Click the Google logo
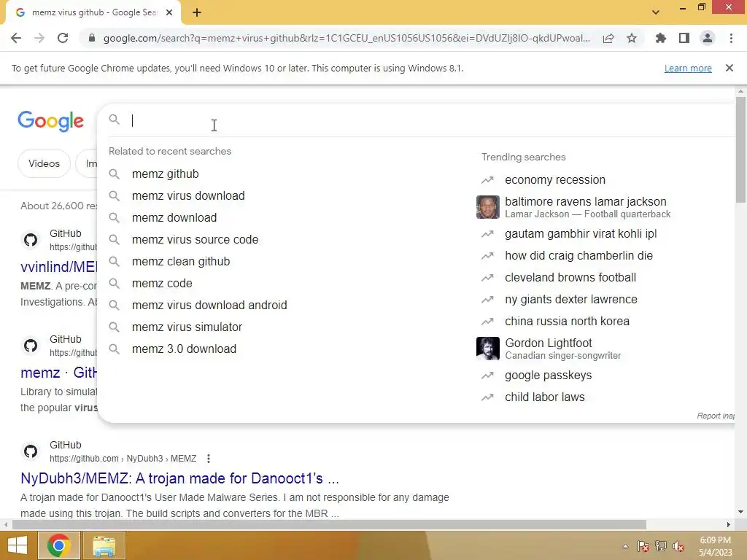The height and width of the screenshot is (560, 747). click(50, 122)
